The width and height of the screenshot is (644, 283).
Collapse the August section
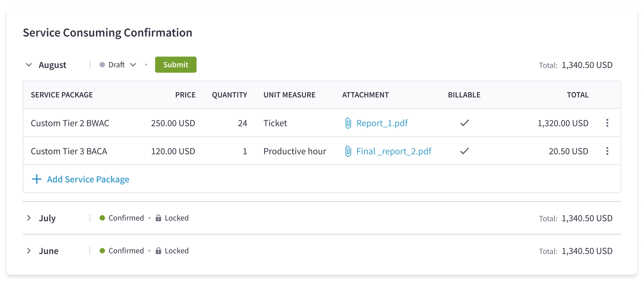coord(29,65)
